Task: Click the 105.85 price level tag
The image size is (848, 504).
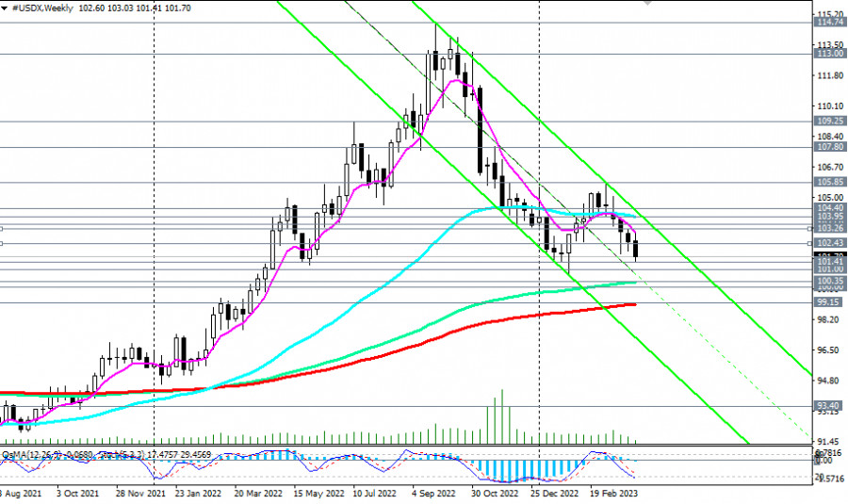Action: (x=829, y=182)
